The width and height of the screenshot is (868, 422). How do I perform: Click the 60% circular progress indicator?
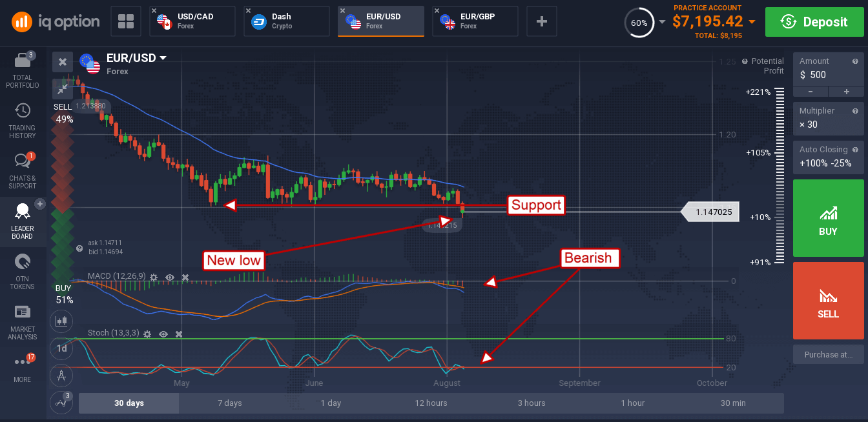point(639,23)
